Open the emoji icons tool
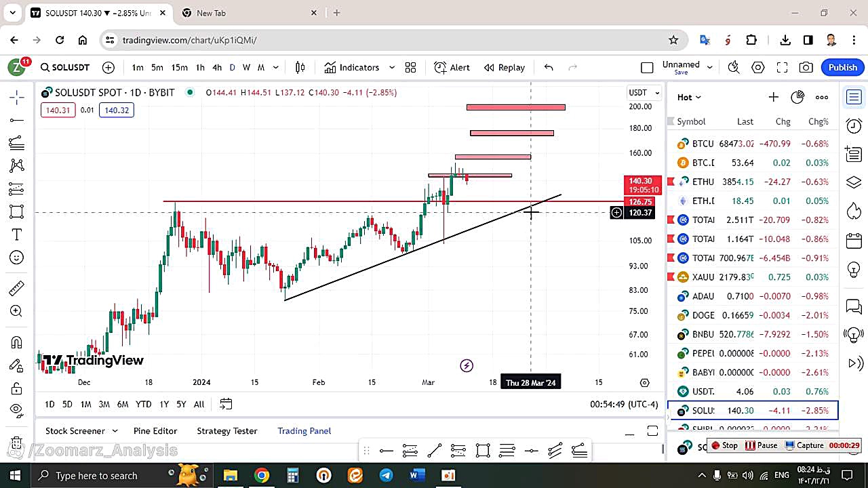This screenshot has height=488, width=868. pyautogui.click(x=17, y=258)
